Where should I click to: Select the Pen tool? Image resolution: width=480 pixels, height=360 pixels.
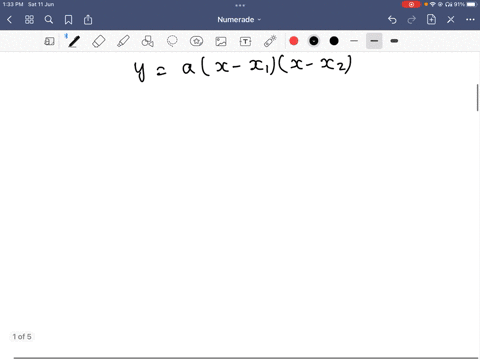(74, 41)
